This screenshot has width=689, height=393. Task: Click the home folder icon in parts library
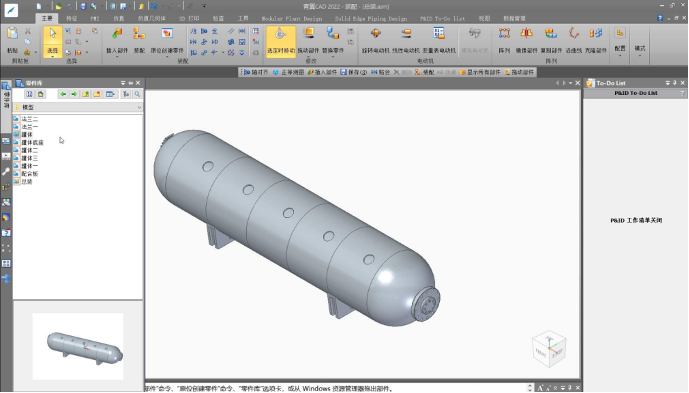41,94
